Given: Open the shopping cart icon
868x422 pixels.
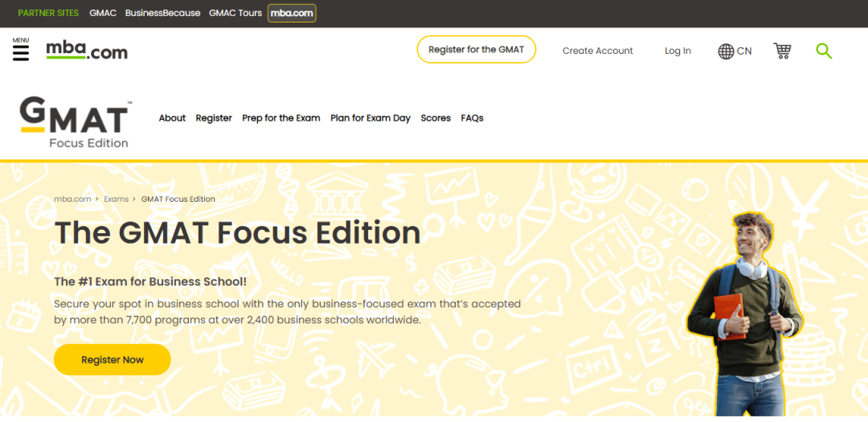Looking at the screenshot, I should (x=782, y=51).
